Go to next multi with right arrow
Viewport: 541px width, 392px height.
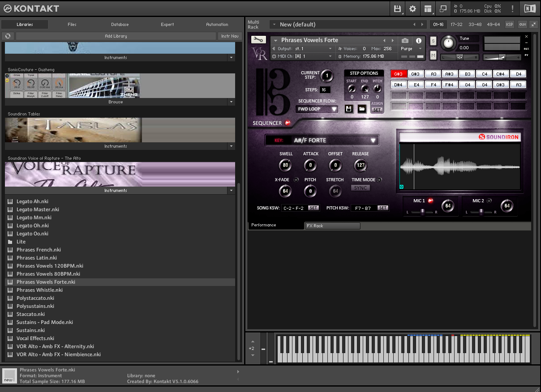point(422,24)
